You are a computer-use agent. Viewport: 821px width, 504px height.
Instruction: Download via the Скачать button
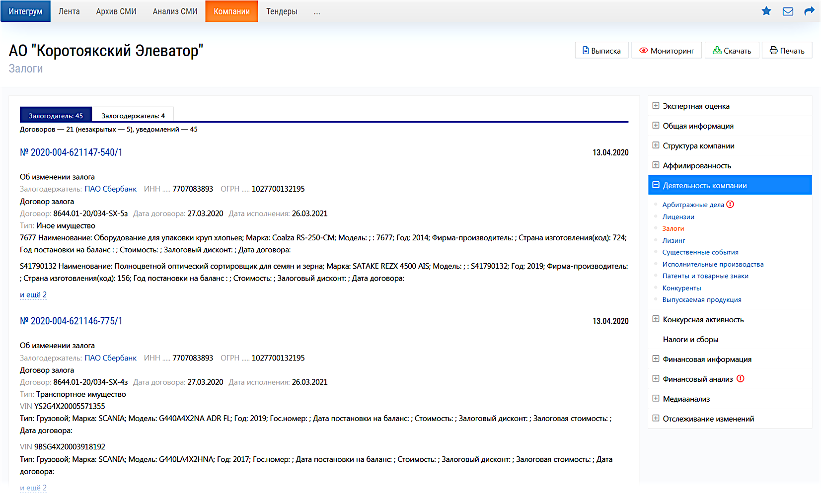pos(732,51)
